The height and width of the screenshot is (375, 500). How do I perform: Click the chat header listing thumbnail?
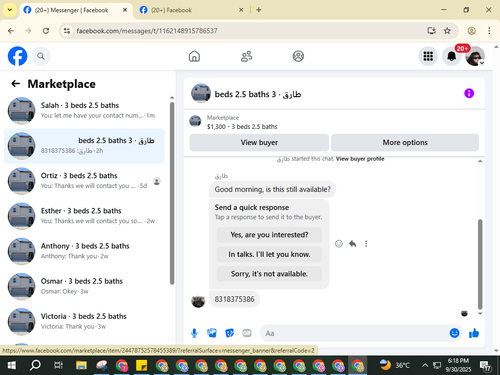(201, 93)
